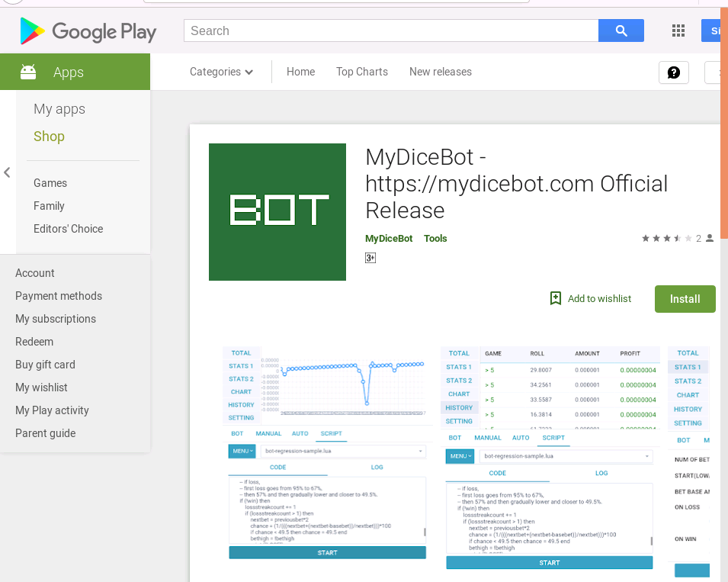Screen dimensions: 728x582
Task: Click the help question mark icon
Action: tap(674, 72)
